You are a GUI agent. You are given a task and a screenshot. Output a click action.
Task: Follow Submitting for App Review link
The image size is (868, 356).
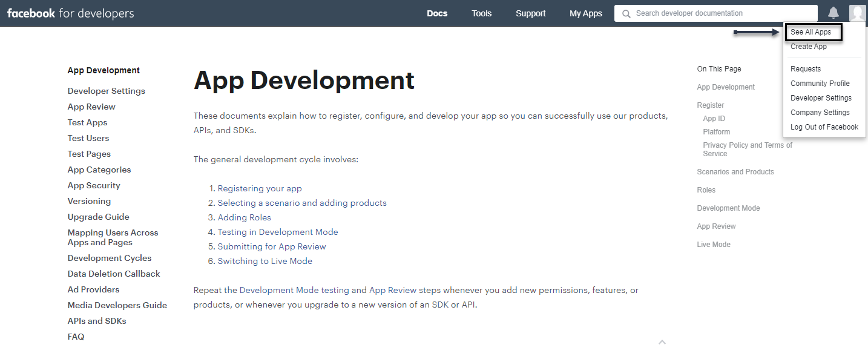272,246
